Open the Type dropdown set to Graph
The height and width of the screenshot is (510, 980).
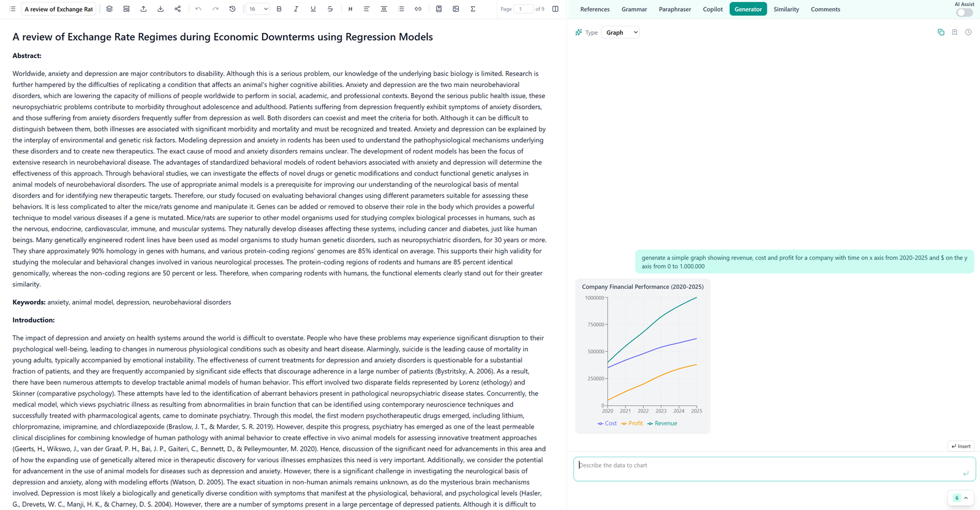pos(620,32)
